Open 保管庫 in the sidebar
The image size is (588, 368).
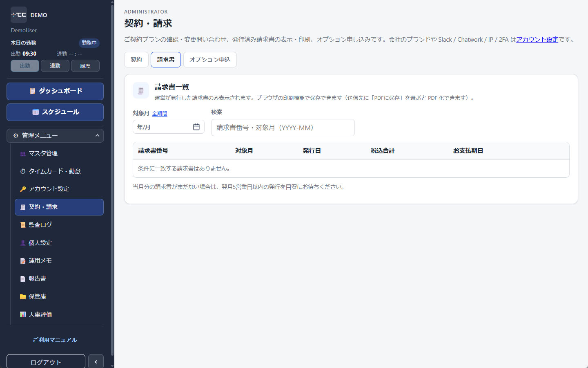point(59,296)
